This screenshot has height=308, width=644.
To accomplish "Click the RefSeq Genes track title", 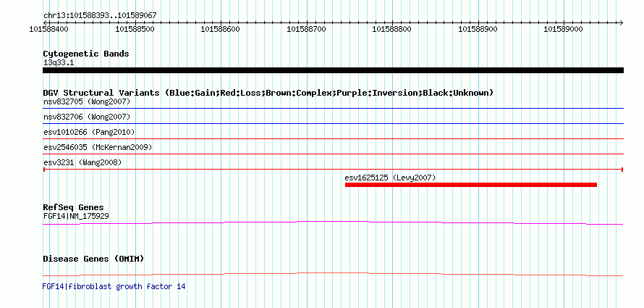I will [x=74, y=207].
